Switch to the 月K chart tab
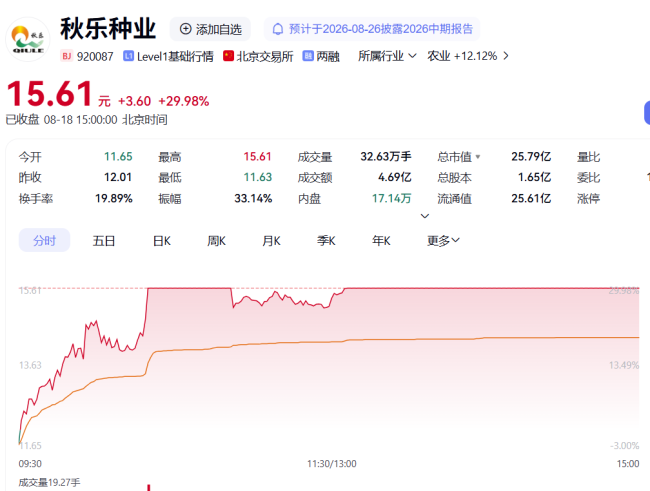Image resolution: width=650 pixels, height=491 pixels. [x=271, y=241]
